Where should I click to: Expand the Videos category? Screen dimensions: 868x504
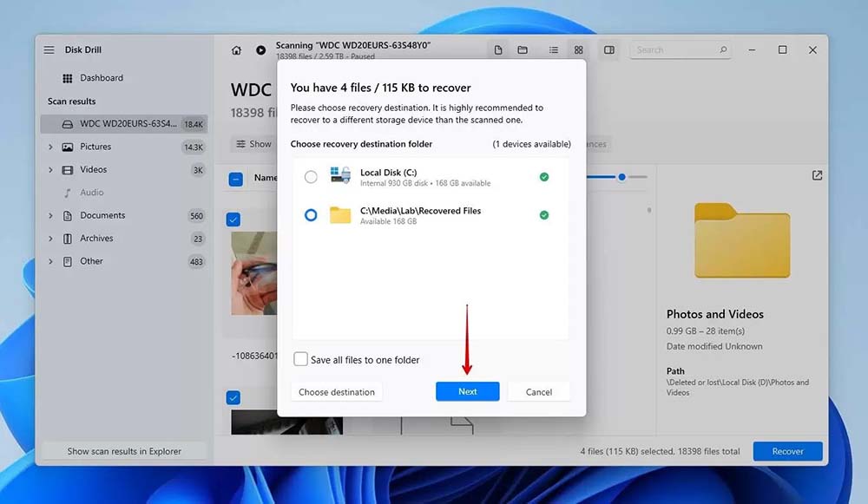(x=51, y=170)
